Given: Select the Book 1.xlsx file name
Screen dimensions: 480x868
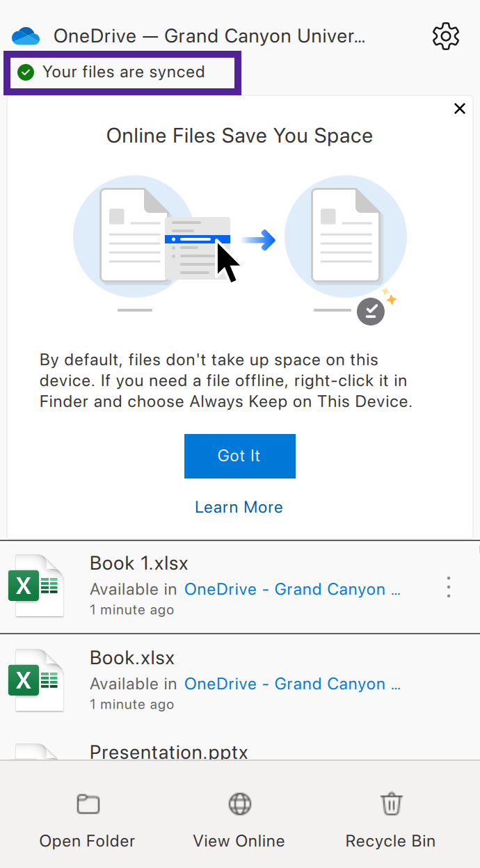Looking at the screenshot, I should 139,563.
